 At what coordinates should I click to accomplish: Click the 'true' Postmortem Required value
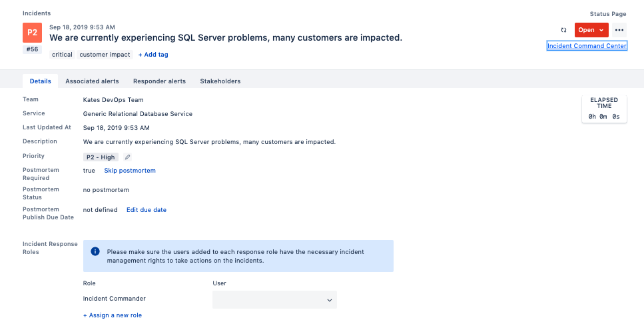tap(89, 170)
